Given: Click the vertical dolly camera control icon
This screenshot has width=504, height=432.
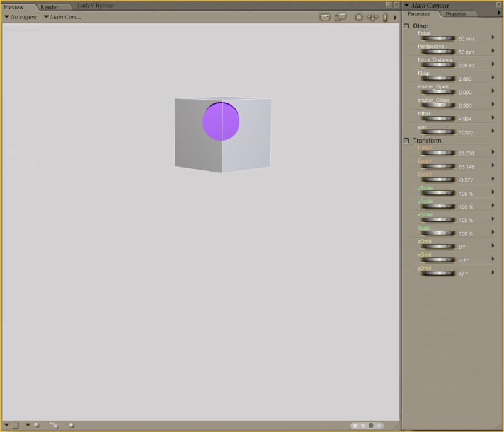Looking at the screenshot, I should (385, 18).
